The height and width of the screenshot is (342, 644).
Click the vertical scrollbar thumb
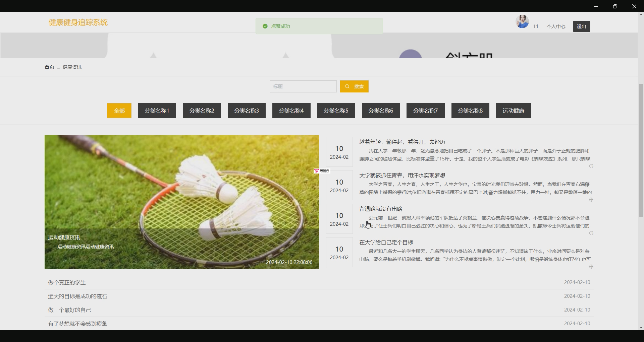point(641,150)
